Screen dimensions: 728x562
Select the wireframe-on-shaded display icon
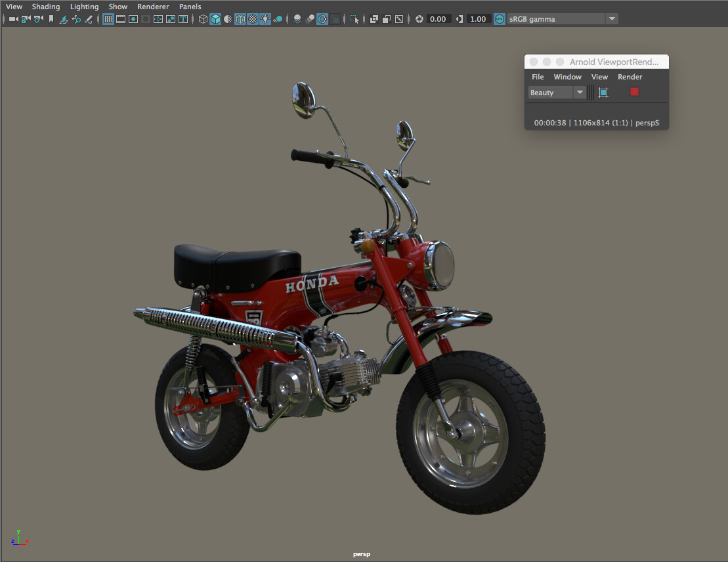[240, 18]
